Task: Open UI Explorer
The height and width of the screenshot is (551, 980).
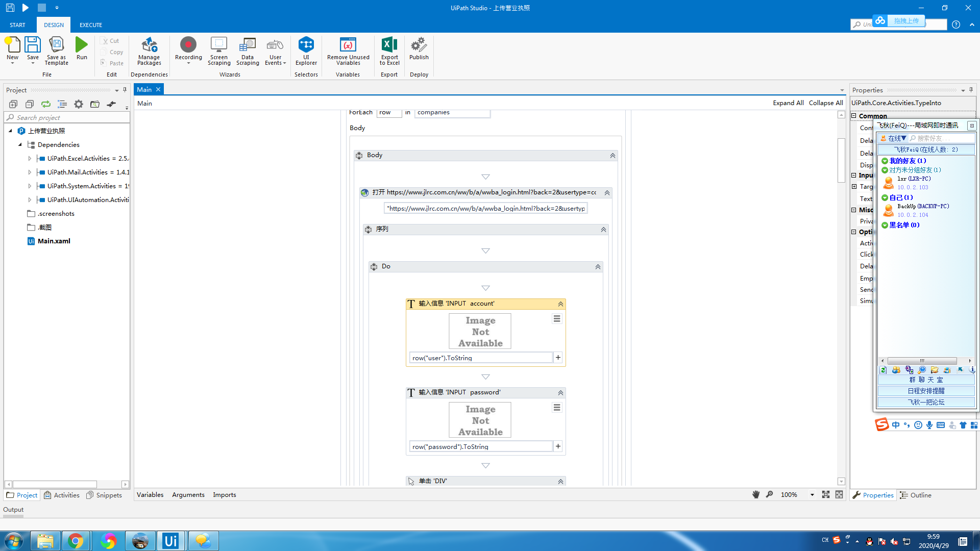Action: click(306, 51)
